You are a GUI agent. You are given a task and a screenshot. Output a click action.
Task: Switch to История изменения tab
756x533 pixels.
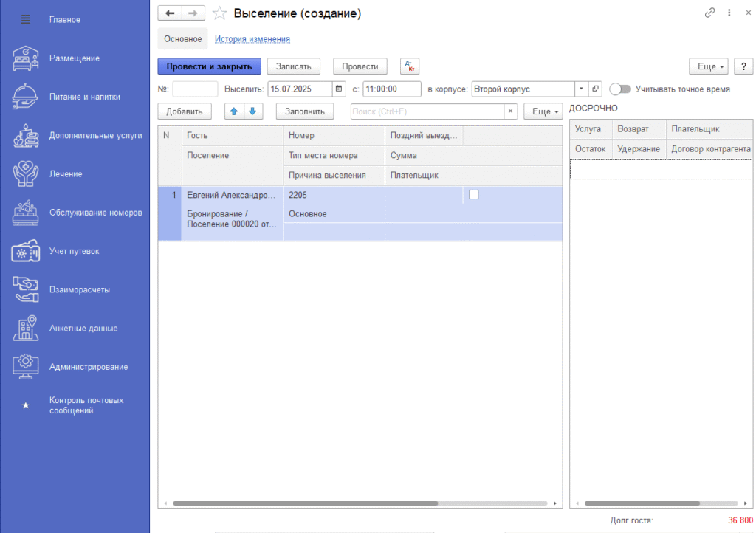[x=252, y=39]
